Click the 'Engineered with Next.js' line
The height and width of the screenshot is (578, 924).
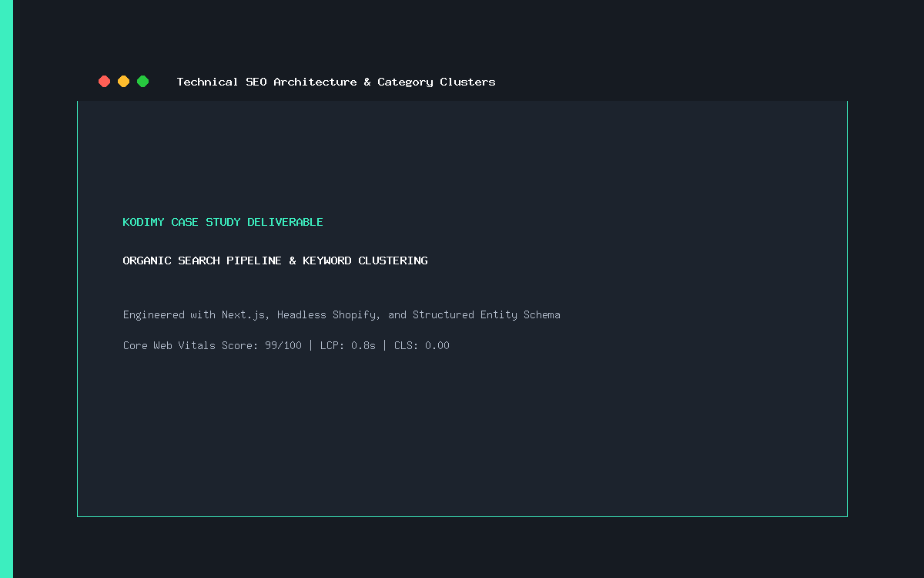(342, 314)
